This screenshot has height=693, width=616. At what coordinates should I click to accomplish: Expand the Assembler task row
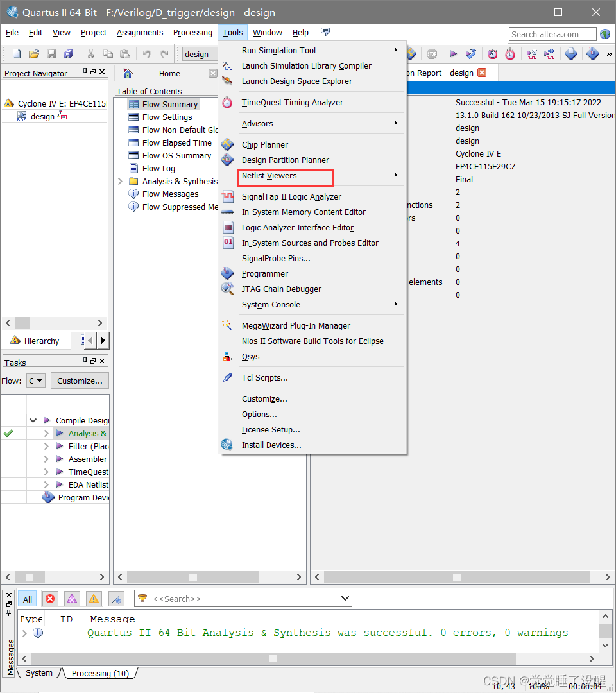click(x=46, y=459)
